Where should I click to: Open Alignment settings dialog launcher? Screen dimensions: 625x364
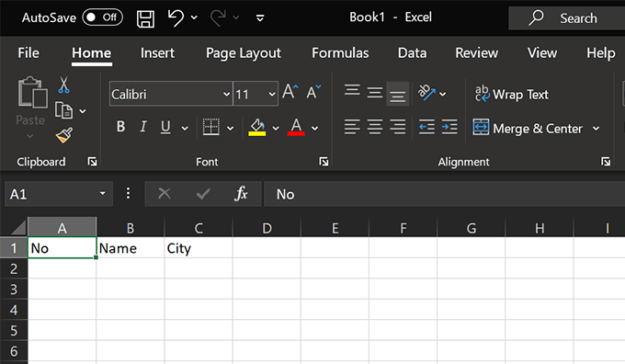(x=606, y=162)
